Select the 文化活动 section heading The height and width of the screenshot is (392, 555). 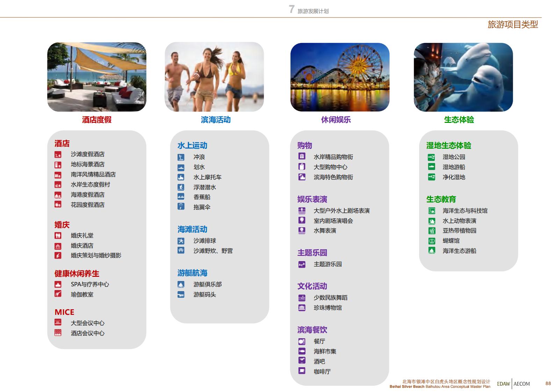(312, 286)
